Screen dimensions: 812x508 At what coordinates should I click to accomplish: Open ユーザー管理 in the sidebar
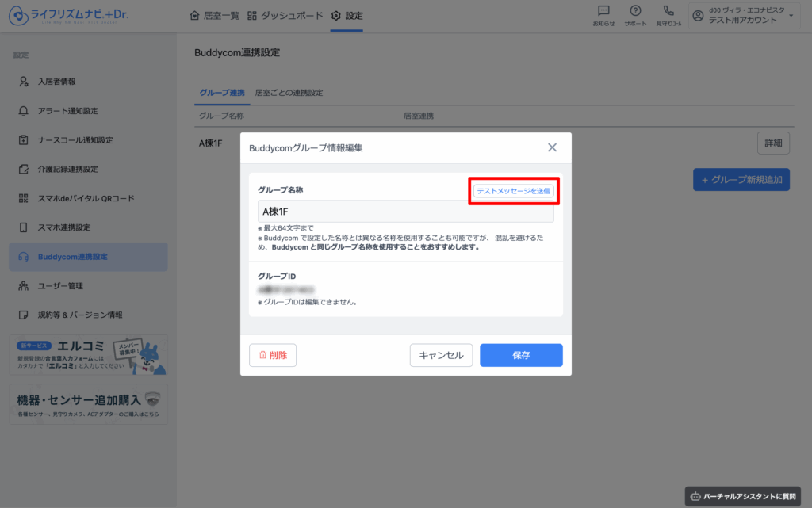(x=88, y=285)
